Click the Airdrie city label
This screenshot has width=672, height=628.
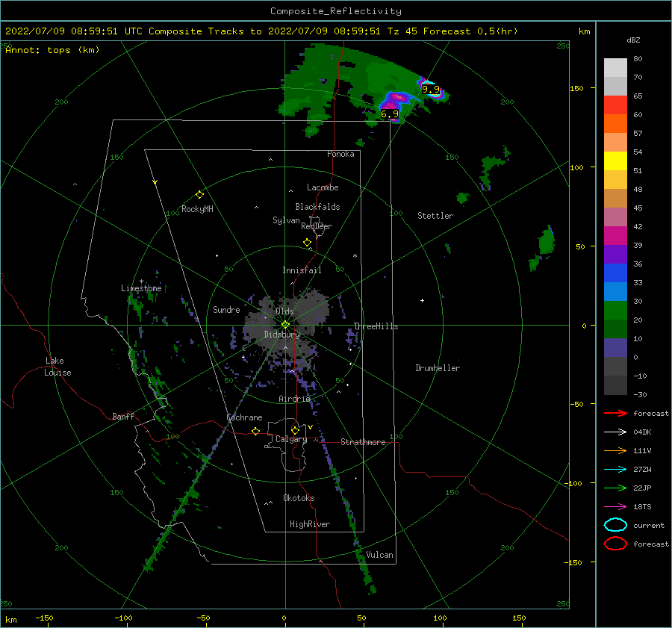(294, 399)
